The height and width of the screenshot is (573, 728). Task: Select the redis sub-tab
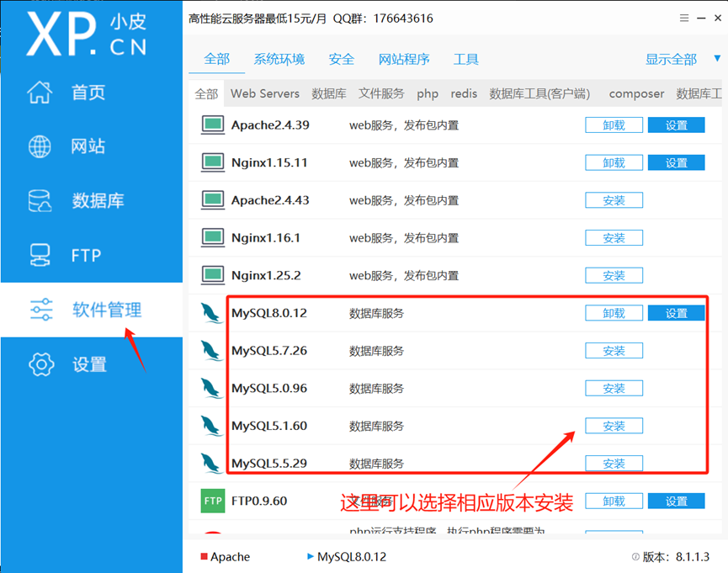(464, 93)
